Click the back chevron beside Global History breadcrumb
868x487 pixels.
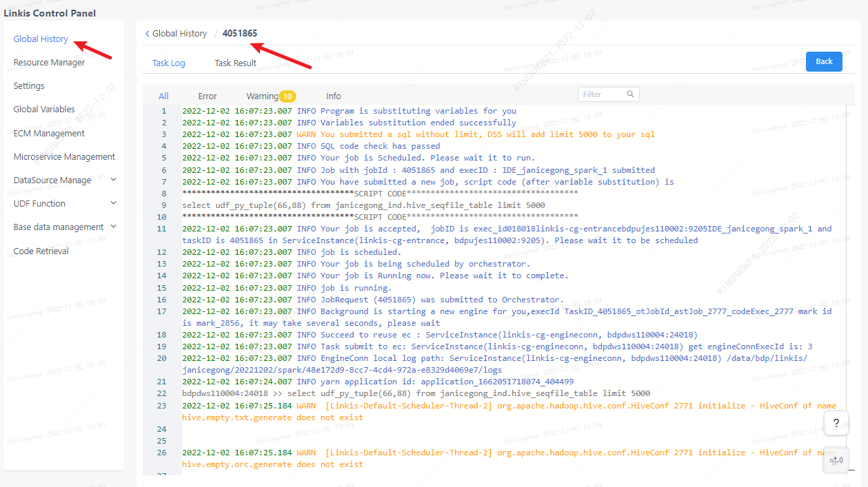[147, 34]
